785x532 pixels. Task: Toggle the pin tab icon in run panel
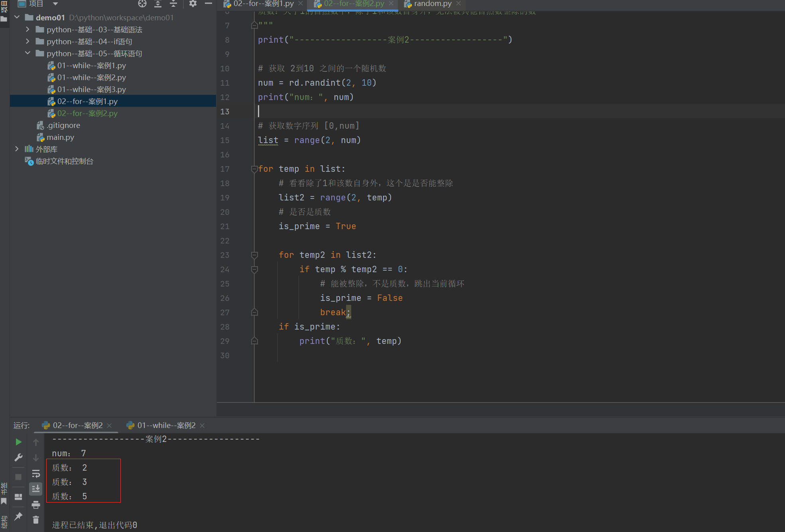(18, 516)
